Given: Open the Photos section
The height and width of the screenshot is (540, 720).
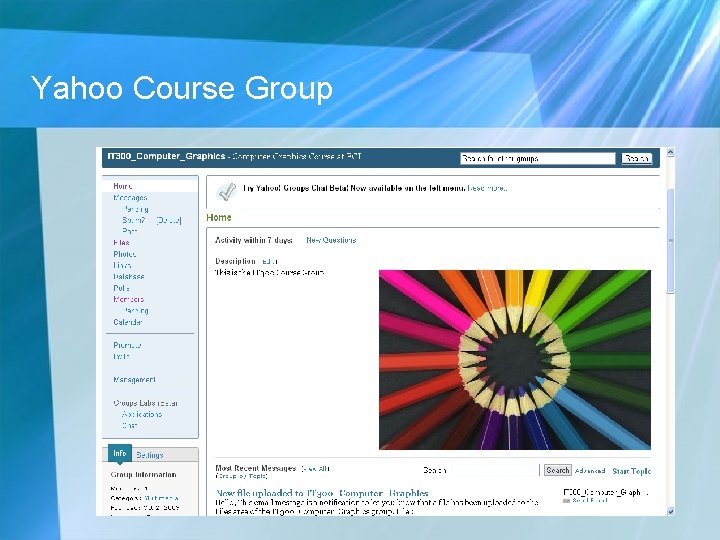Looking at the screenshot, I should tap(124, 254).
